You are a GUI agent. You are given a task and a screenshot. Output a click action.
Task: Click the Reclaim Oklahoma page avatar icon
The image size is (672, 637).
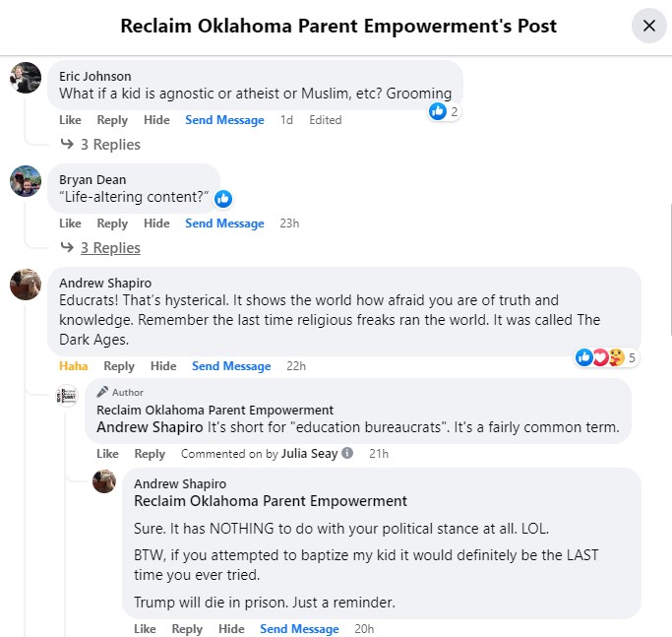69,398
